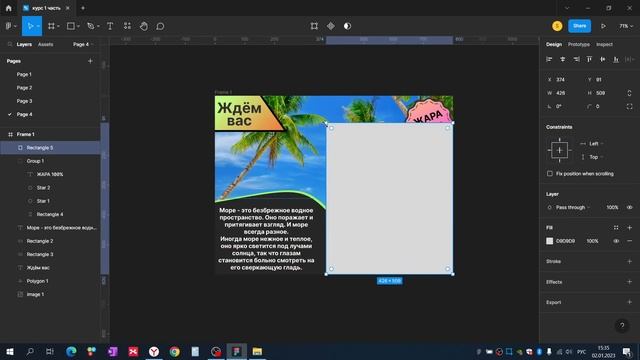Image resolution: width=640 pixels, height=360 pixels.
Task: Select the Hand tool
Action: 144,26
